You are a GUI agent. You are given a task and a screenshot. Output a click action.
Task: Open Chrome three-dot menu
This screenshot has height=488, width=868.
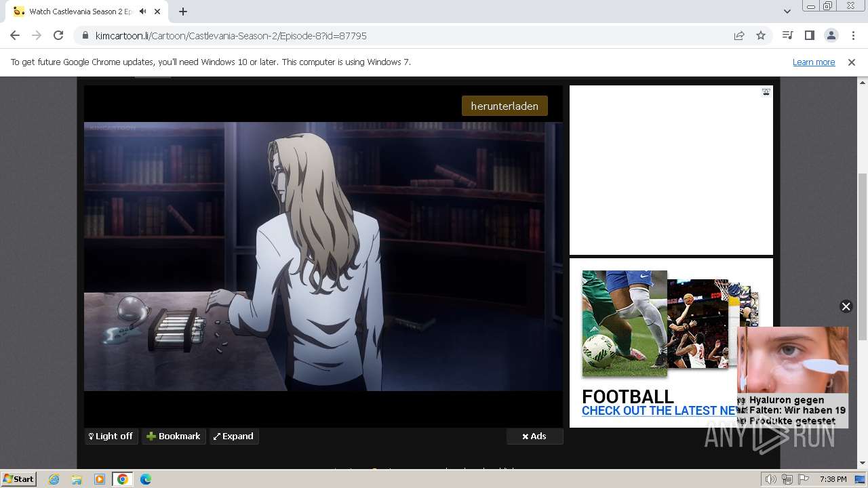pos(853,35)
